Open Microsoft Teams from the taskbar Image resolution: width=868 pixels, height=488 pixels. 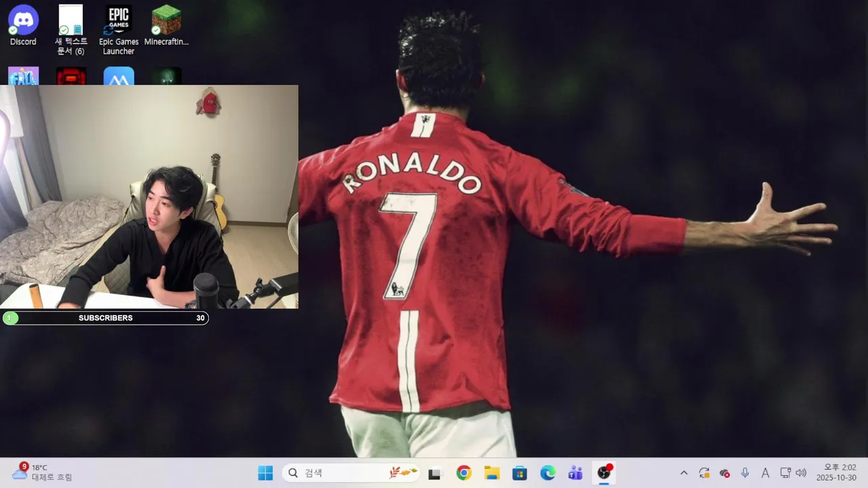pos(576,473)
